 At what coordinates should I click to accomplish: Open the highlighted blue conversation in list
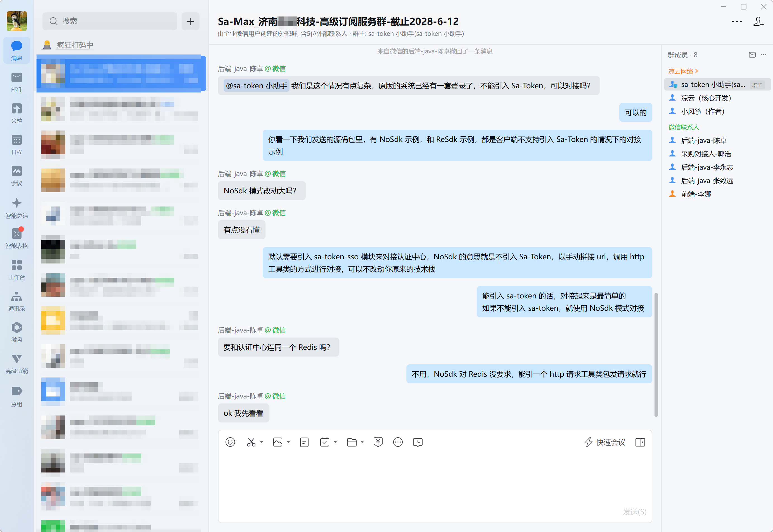(x=121, y=73)
